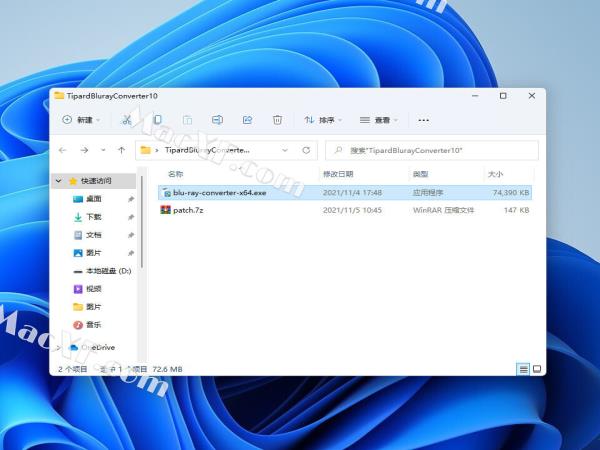
Task: Click the 72.6 MB status bar text
Action: click(x=167, y=369)
